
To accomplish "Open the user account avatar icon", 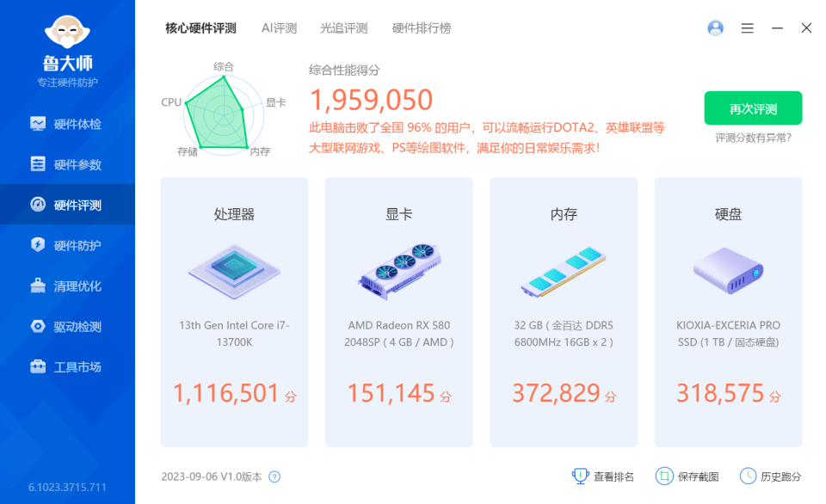I will pos(715,28).
